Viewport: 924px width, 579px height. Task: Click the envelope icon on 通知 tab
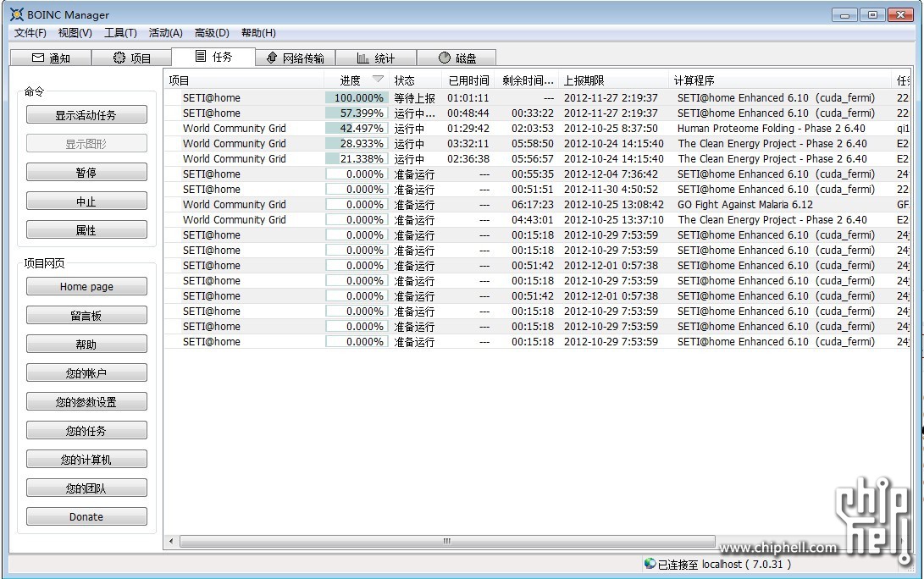coord(38,58)
